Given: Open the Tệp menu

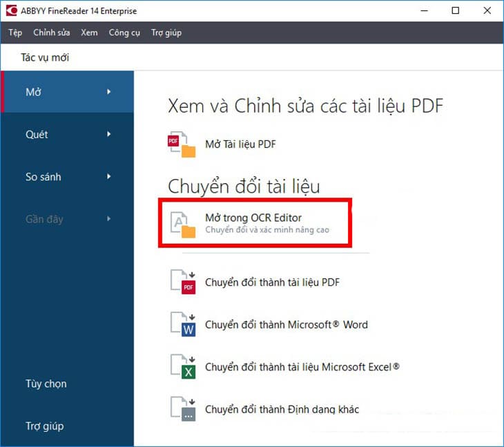Looking at the screenshot, I should pyautogui.click(x=15, y=32).
